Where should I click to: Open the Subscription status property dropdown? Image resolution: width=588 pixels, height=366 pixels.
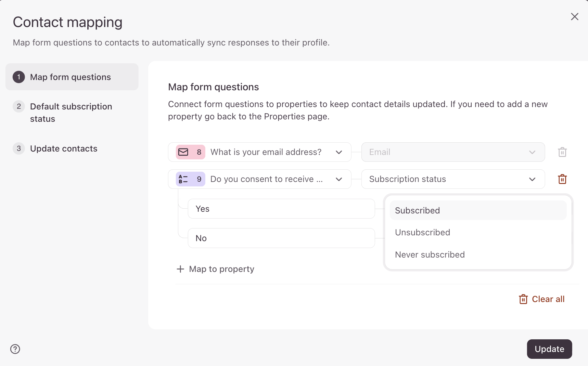pyautogui.click(x=532, y=179)
